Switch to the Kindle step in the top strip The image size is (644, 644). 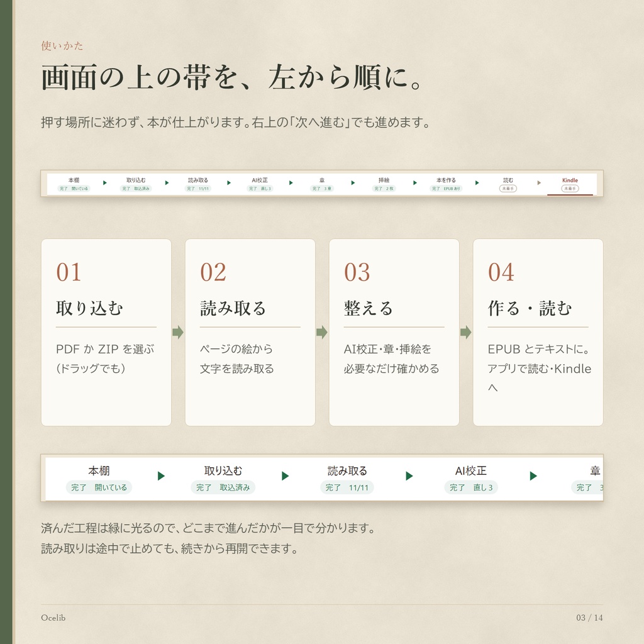click(x=570, y=184)
